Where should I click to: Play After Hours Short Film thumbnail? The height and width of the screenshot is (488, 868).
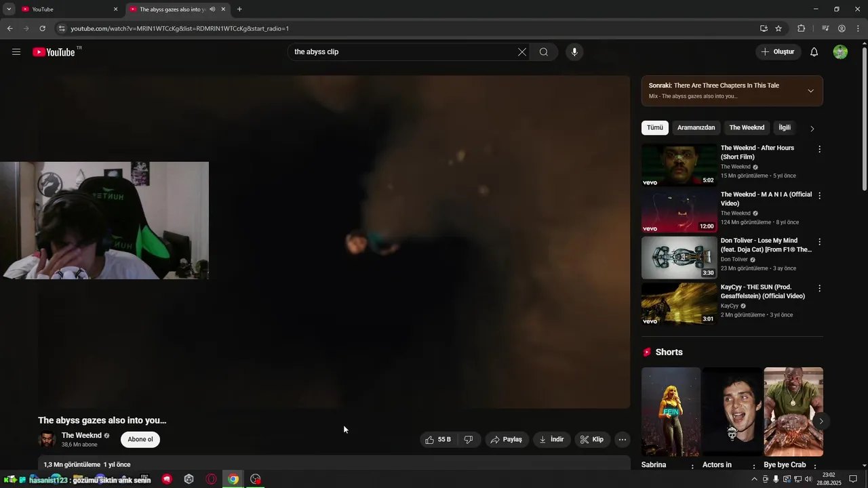point(679,165)
